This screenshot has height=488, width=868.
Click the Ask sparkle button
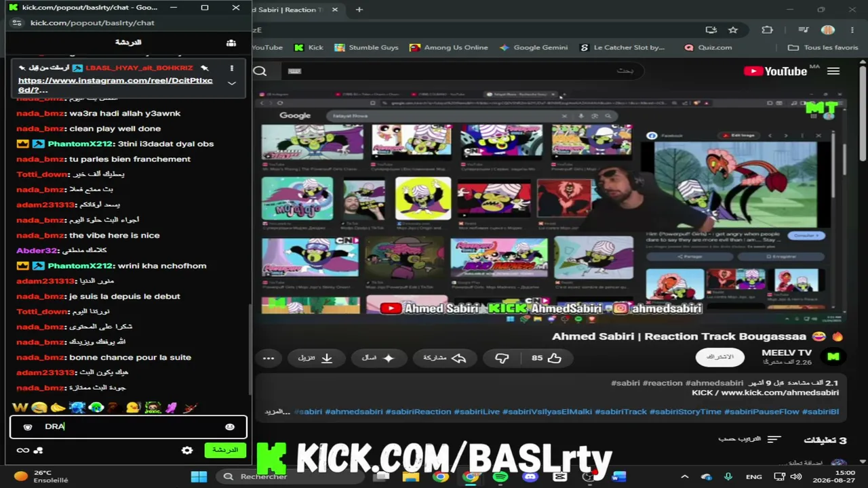[x=378, y=358]
